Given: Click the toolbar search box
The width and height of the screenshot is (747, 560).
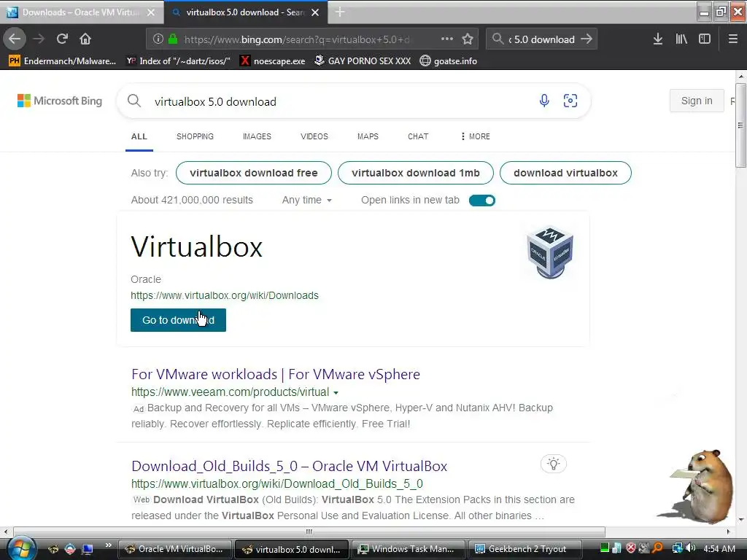Looking at the screenshot, I should click(541, 39).
